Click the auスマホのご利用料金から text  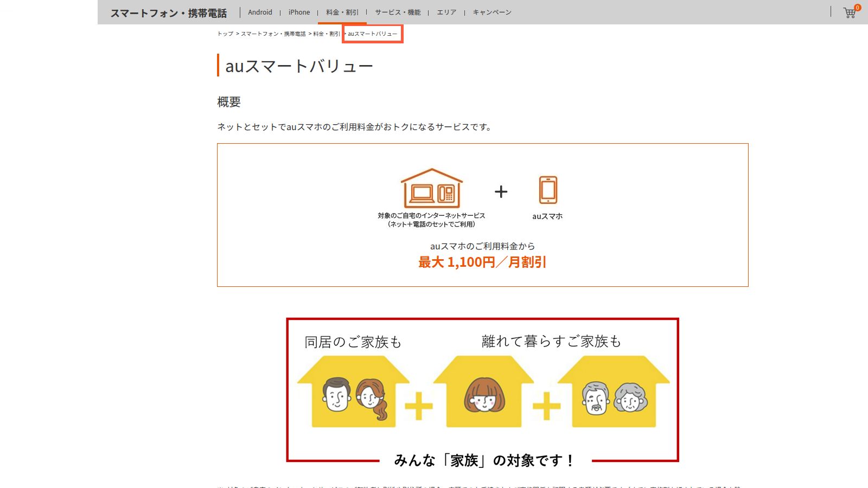point(482,246)
